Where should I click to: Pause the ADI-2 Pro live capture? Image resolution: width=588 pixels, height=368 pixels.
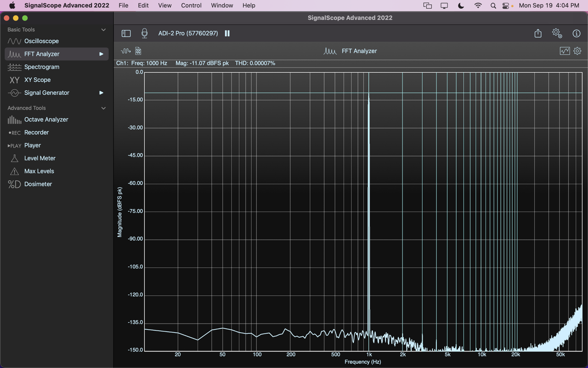point(227,33)
